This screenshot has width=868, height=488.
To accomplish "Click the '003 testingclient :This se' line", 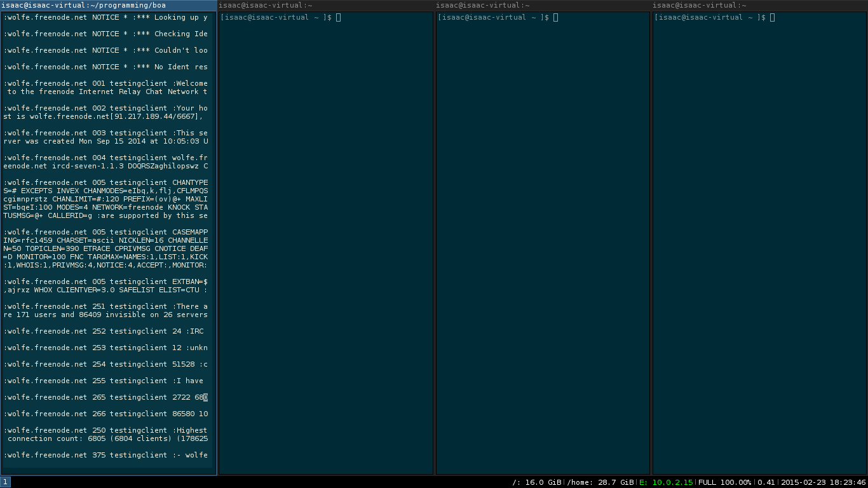I will click(105, 133).
